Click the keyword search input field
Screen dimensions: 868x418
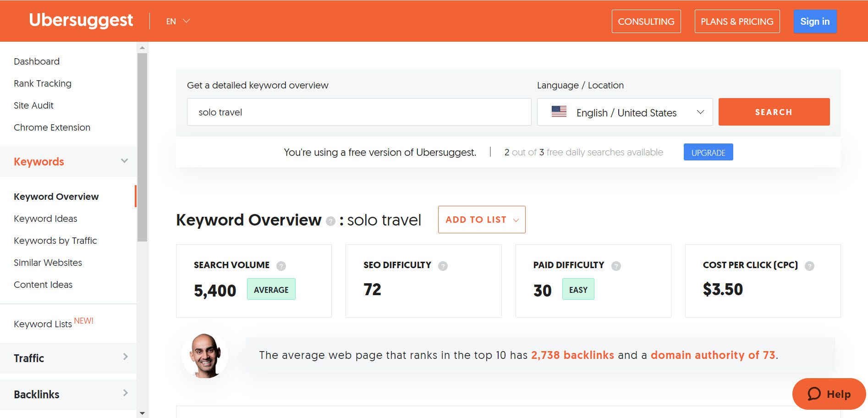click(x=359, y=112)
